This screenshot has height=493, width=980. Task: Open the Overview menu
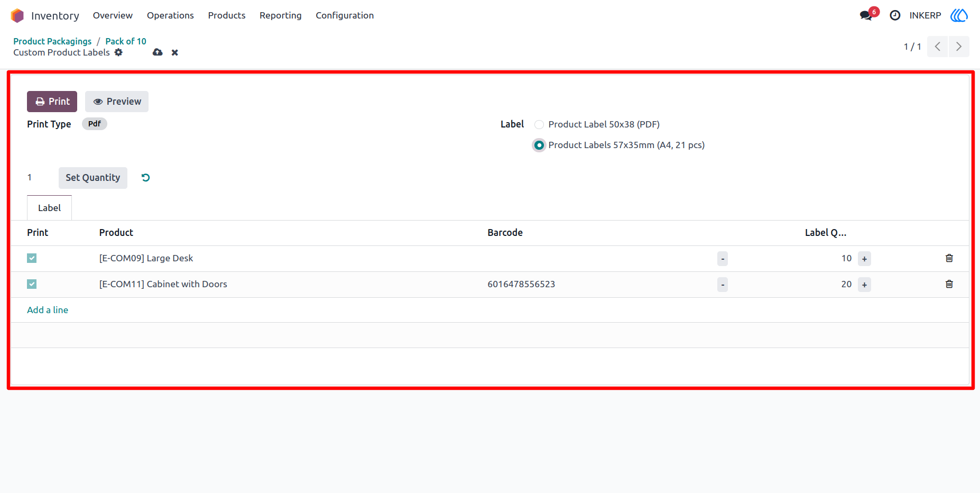[113, 15]
